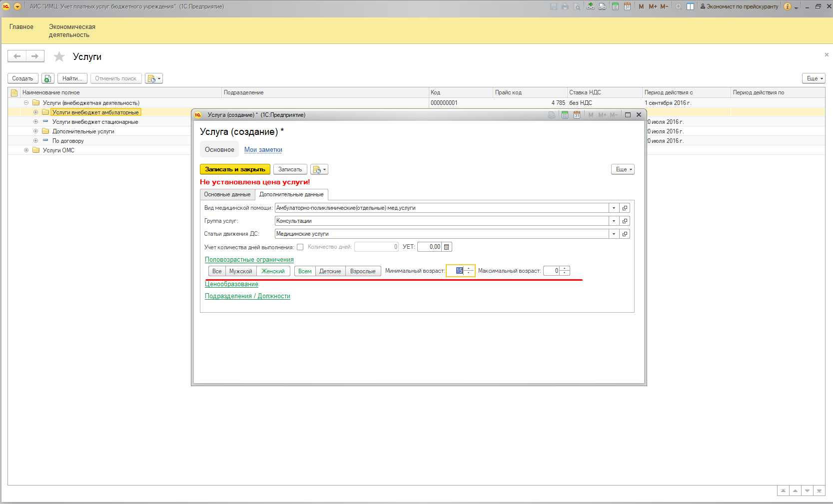833x504 pixels.
Task: Open the Экономическая деятельность section
Action: pos(72,30)
